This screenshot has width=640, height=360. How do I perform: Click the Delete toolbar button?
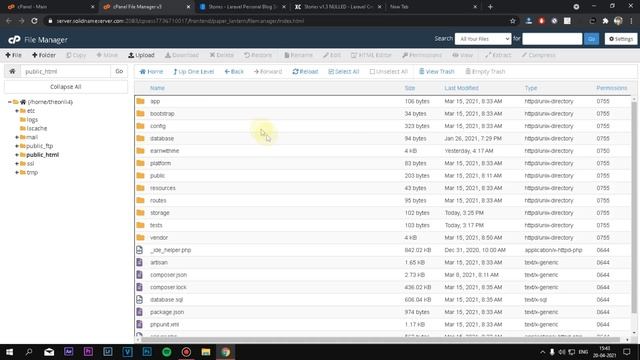pyautogui.click(x=222, y=55)
